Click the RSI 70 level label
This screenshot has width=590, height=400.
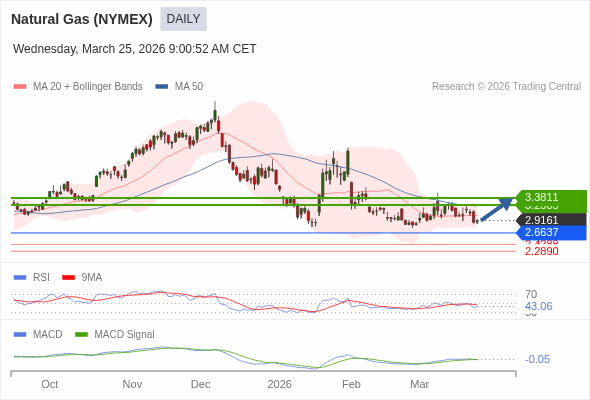pyautogui.click(x=531, y=294)
